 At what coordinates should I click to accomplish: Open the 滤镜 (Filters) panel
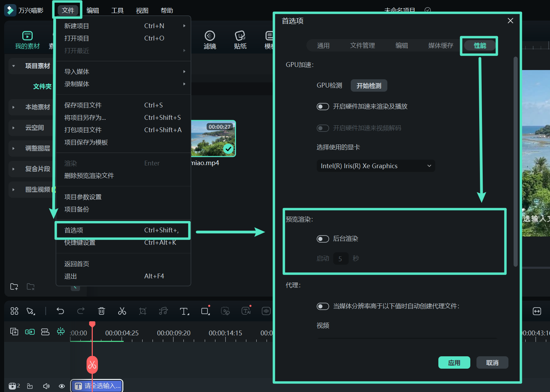tap(210, 38)
